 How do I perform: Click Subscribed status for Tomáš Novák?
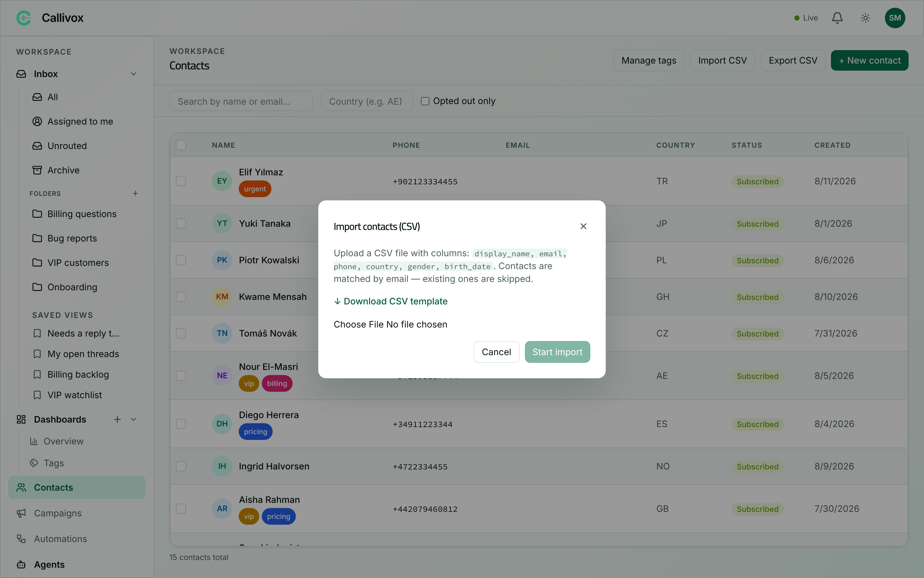757,334
